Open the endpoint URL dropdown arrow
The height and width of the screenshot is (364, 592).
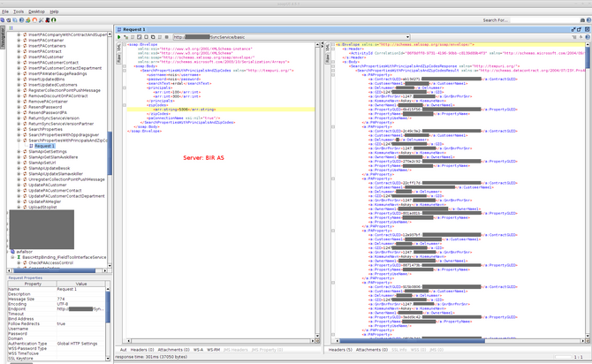(x=407, y=37)
